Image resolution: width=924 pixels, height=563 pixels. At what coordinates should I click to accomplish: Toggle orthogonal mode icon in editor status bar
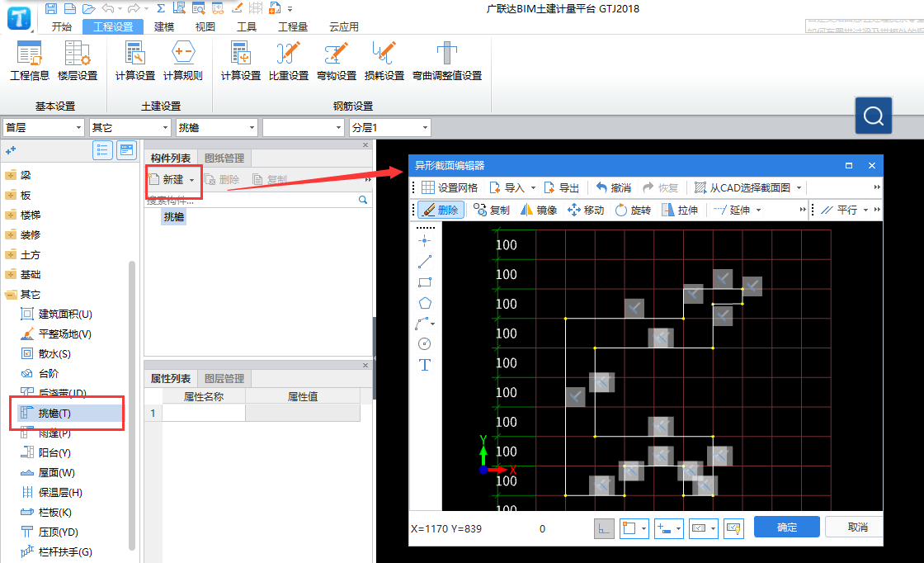(604, 528)
